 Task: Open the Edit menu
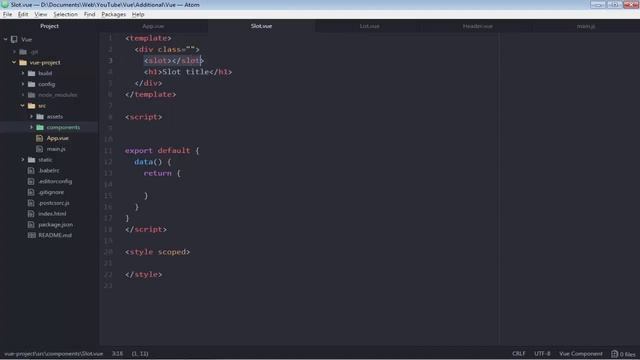pos(23,14)
